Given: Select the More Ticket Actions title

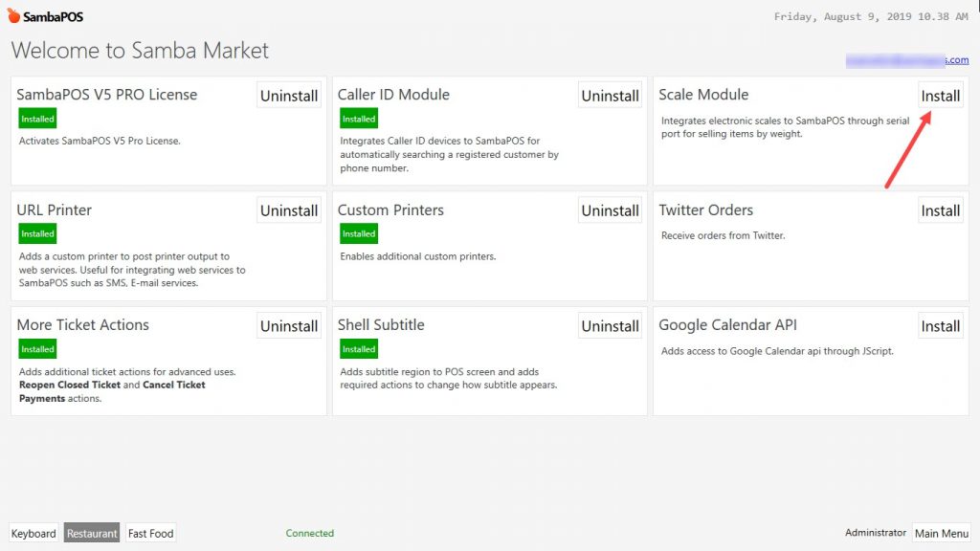Looking at the screenshot, I should point(83,325).
